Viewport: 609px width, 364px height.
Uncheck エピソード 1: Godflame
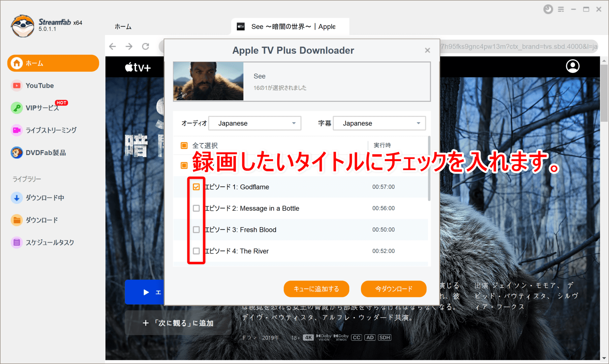(196, 187)
